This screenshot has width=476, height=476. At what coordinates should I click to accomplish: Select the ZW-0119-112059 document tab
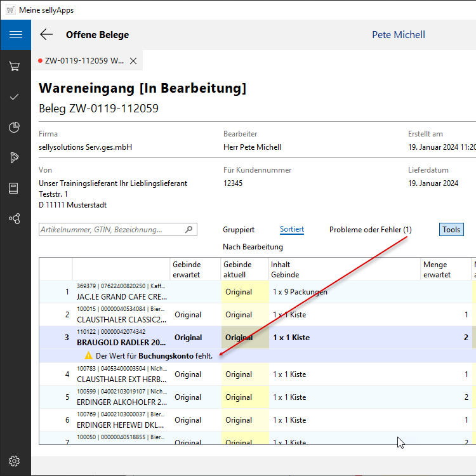click(83, 61)
